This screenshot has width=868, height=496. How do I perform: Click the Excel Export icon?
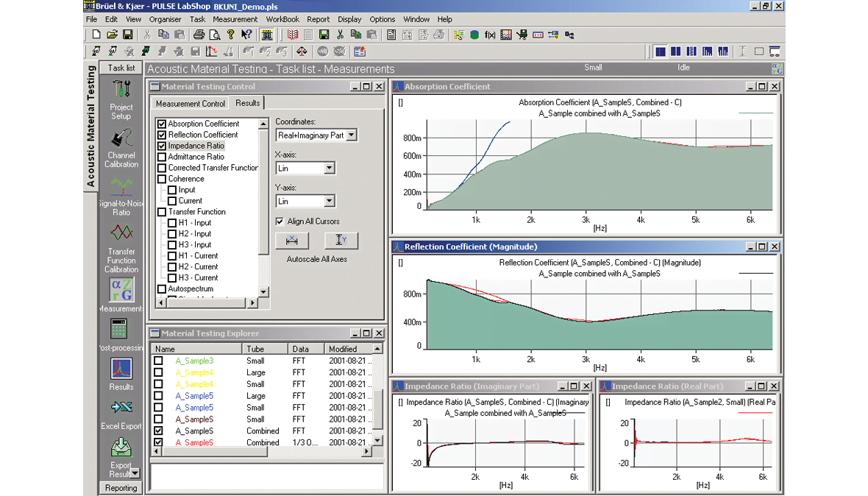pyautogui.click(x=121, y=408)
